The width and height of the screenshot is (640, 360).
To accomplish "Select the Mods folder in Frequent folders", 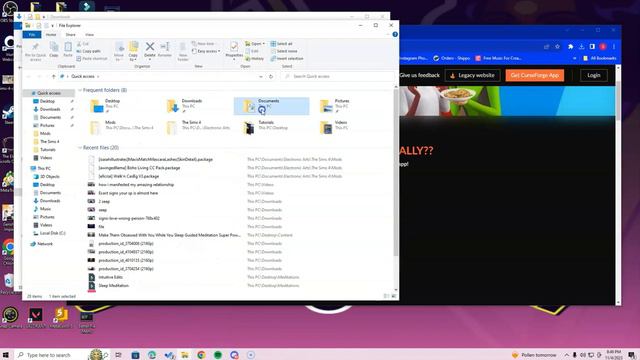I will point(122,127).
